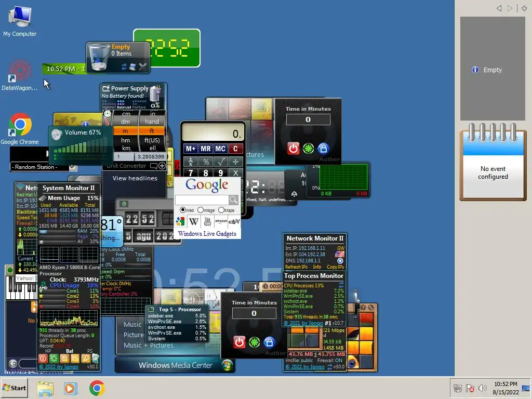Click Info in Network Monitor II
The width and height of the screenshot is (532, 399).
[317, 267]
